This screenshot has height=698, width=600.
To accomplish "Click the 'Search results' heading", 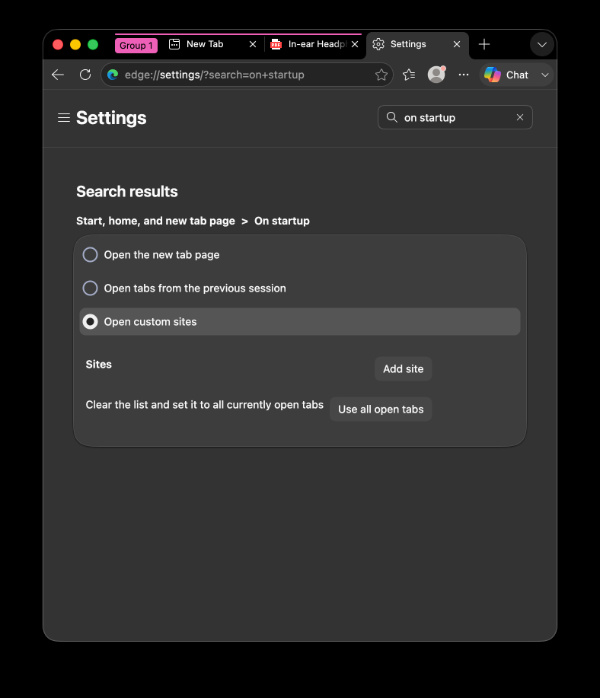I will coord(127,191).
